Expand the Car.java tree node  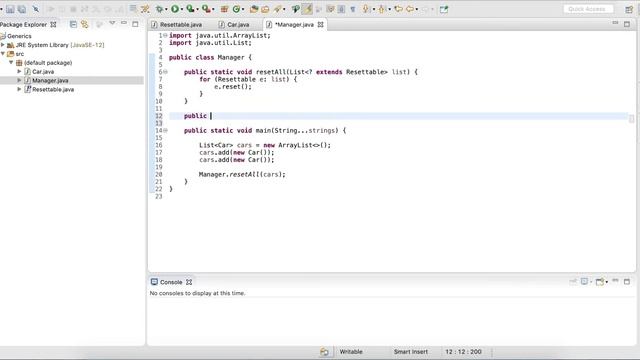[19, 71]
